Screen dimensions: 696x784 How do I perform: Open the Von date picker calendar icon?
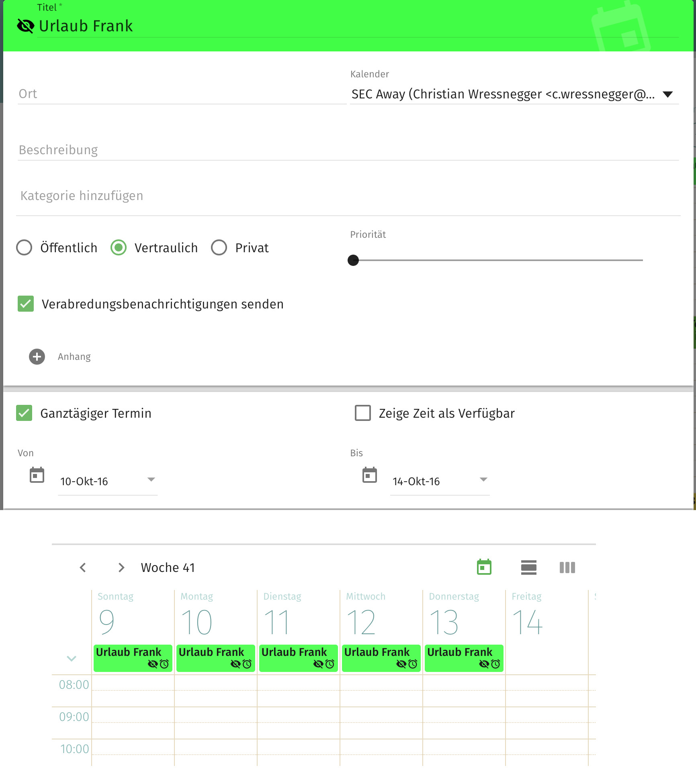37,475
